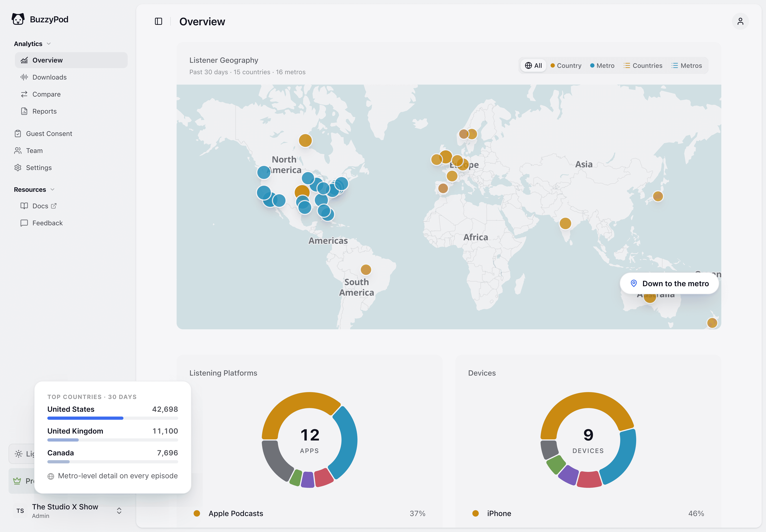Viewport: 766px width, 532px height.
Task: Click the Downloads waveform icon
Action: pos(24,77)
